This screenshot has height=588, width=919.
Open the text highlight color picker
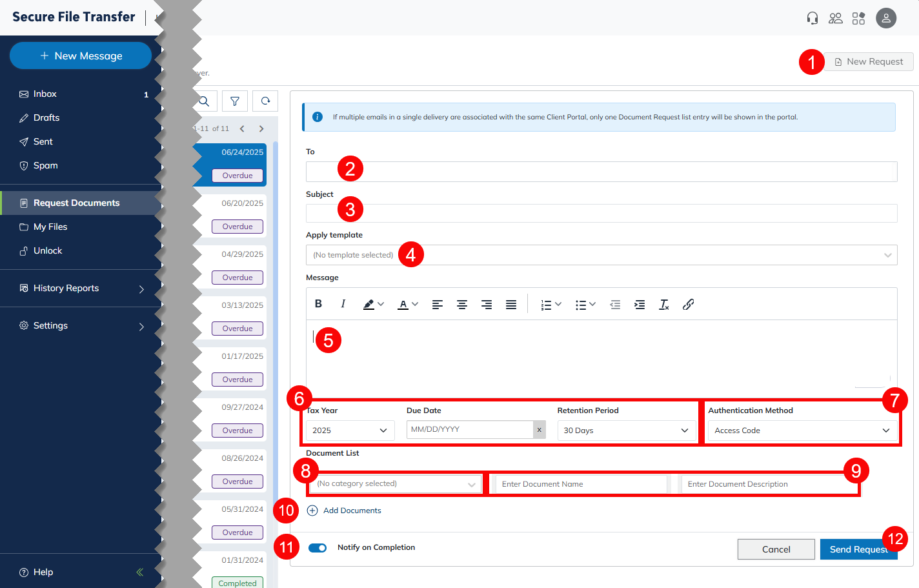coord(373,304)
